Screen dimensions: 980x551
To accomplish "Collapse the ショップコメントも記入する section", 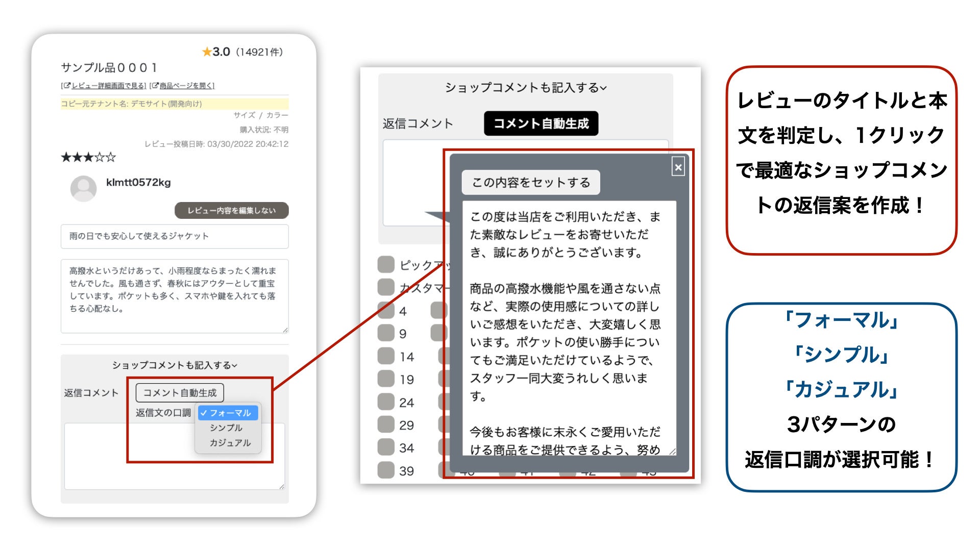I will [x=174, y=365].
